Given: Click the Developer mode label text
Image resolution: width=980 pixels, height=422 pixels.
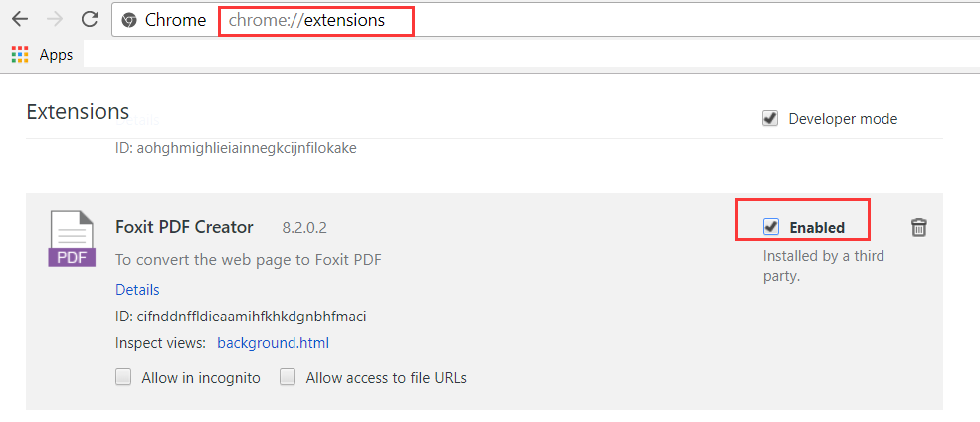Looking at the screenshot, I should (843, 119).
